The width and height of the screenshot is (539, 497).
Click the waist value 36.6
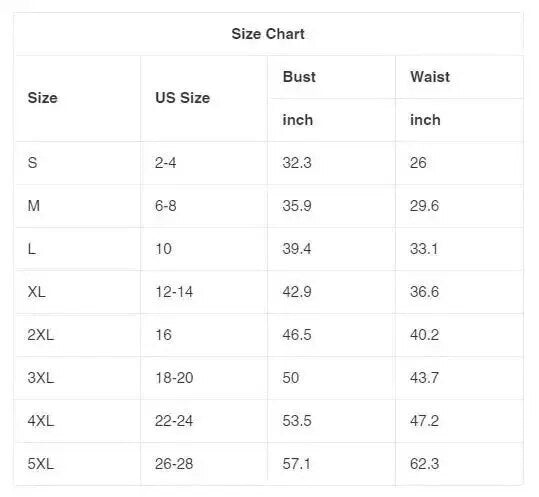[425, 291]
